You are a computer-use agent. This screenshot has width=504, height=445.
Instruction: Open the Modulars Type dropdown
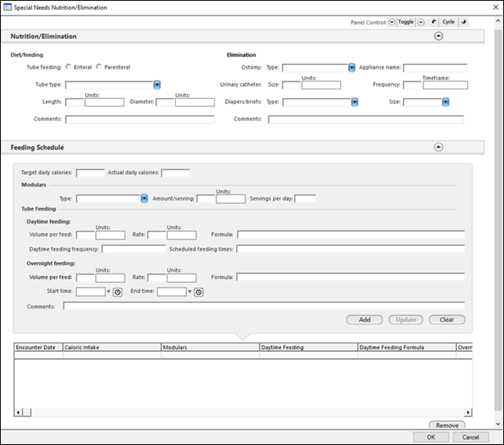click(144, 198)
